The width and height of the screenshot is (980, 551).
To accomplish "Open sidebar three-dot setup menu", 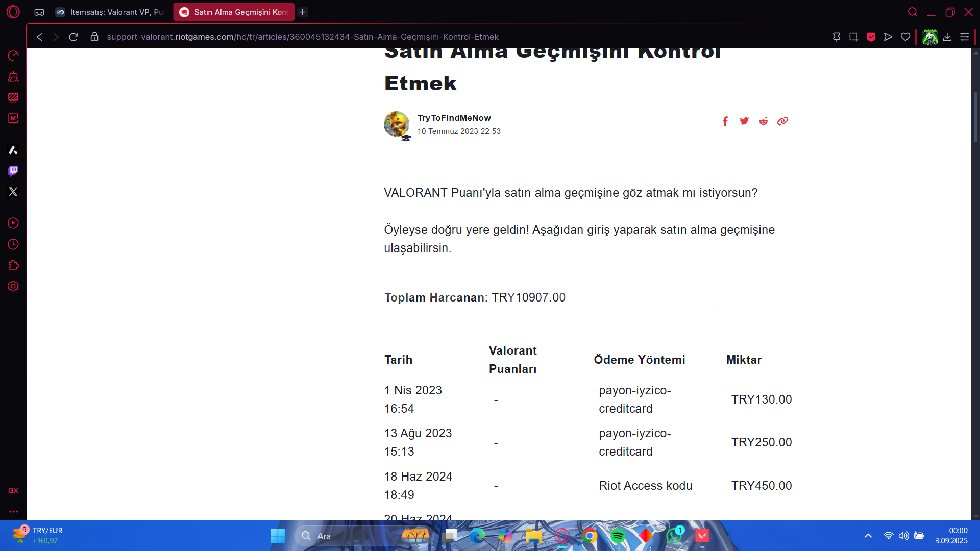I will tap(13, 511).
